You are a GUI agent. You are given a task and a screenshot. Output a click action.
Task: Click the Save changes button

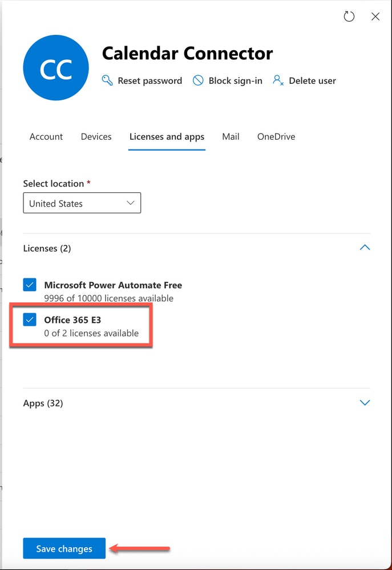point(64,548)
